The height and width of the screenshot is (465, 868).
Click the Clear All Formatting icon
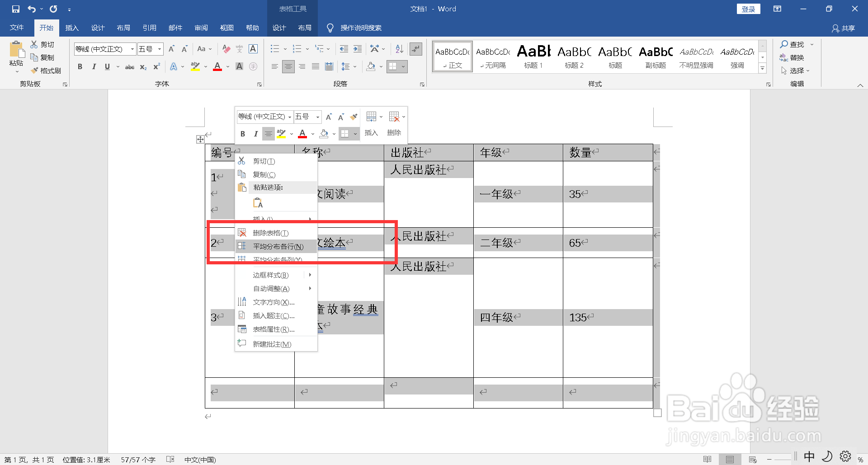pos(226,49)
